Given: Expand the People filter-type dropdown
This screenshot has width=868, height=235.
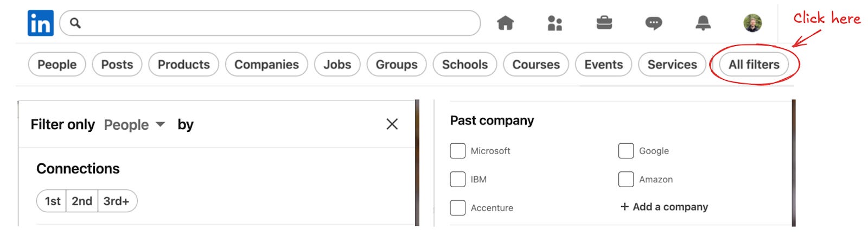Looking at the screenshot, I should [135, 125].
